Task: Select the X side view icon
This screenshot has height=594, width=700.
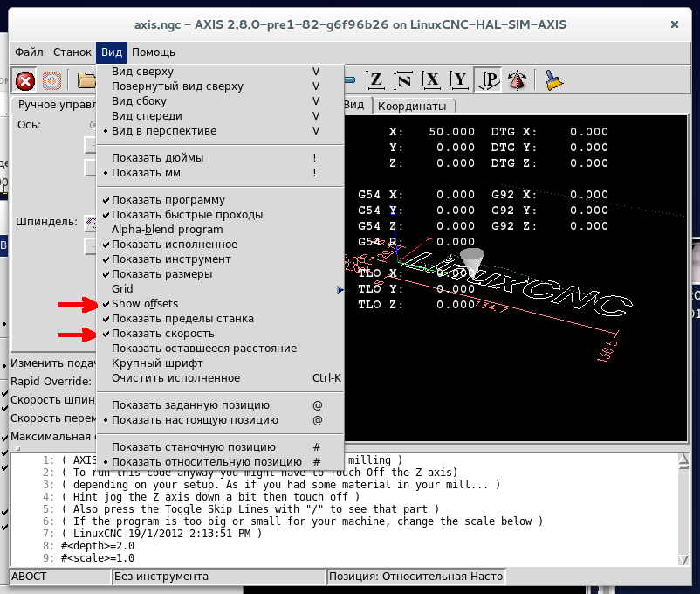Action: tap(431, 80)
